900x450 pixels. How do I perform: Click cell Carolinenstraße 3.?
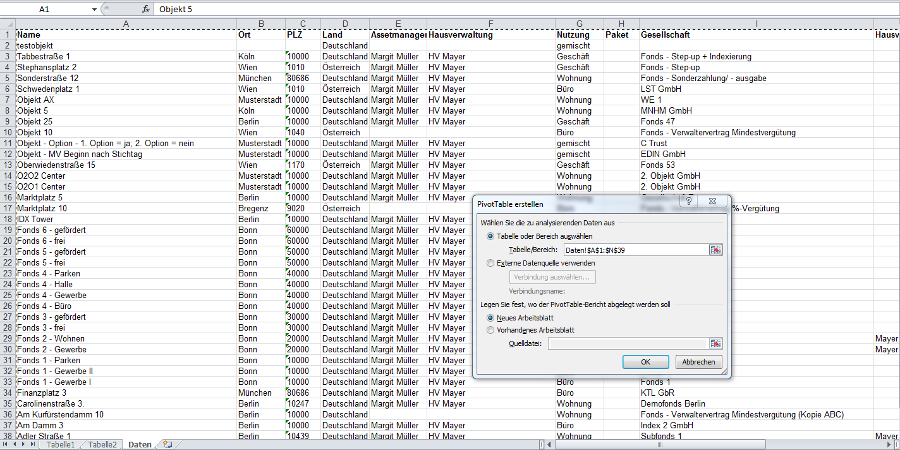pos(126,404)
